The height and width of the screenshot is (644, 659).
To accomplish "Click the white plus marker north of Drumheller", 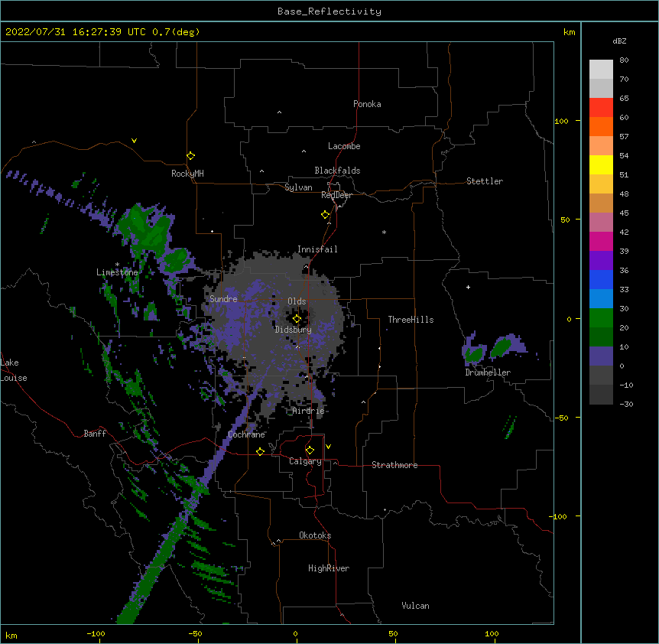I will coord(468,287).
